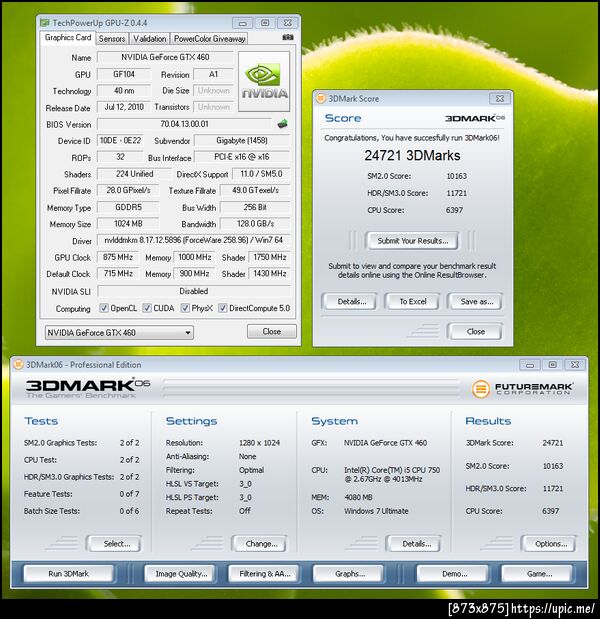The image size is (600, 619).
Task: Click the Texture Fillrate 49.0 GTexel/s field
Action: (255, 190)
